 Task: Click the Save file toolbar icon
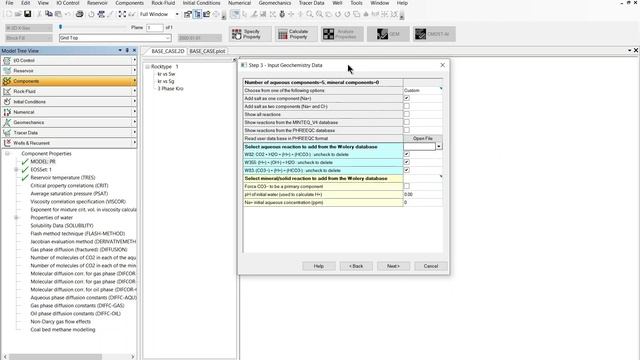pyautogui.click(x=27, y=14)
